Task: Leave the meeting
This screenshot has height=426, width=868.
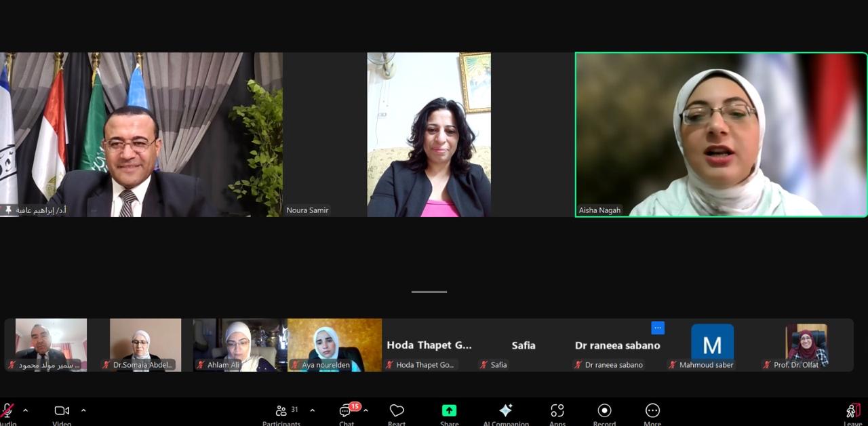Action: pyautogui.click(x=852, y=411)
